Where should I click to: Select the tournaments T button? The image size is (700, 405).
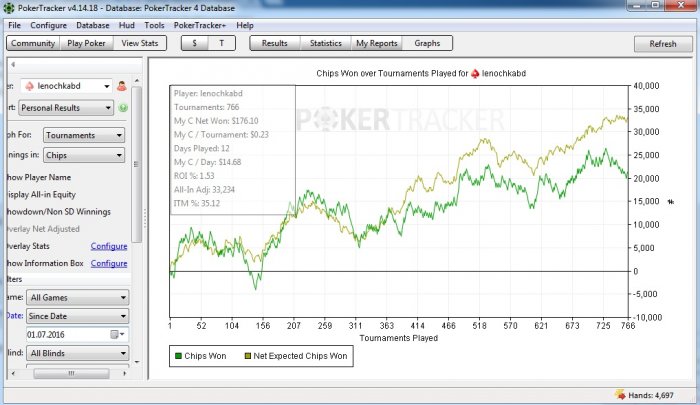coord(221,43)
